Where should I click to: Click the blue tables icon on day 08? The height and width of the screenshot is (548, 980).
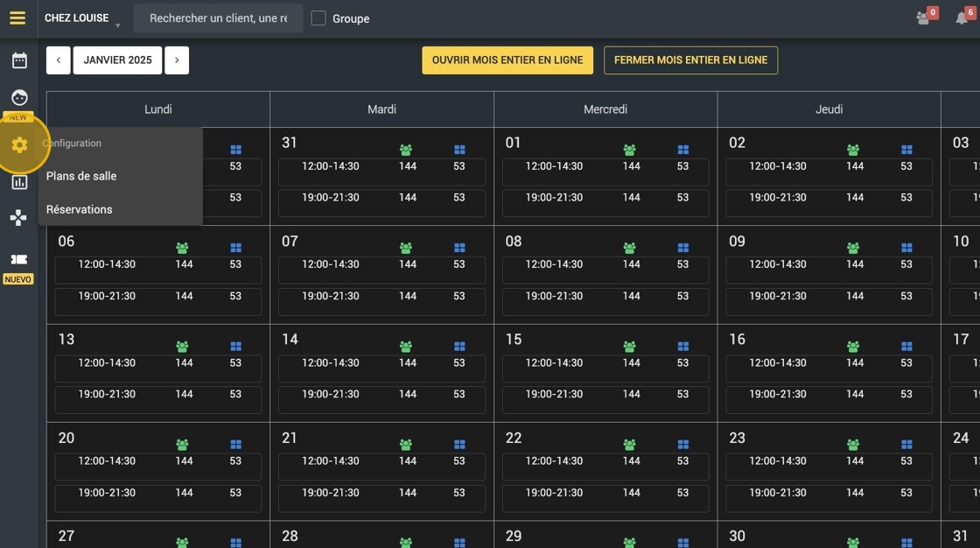tap(683, 248)
